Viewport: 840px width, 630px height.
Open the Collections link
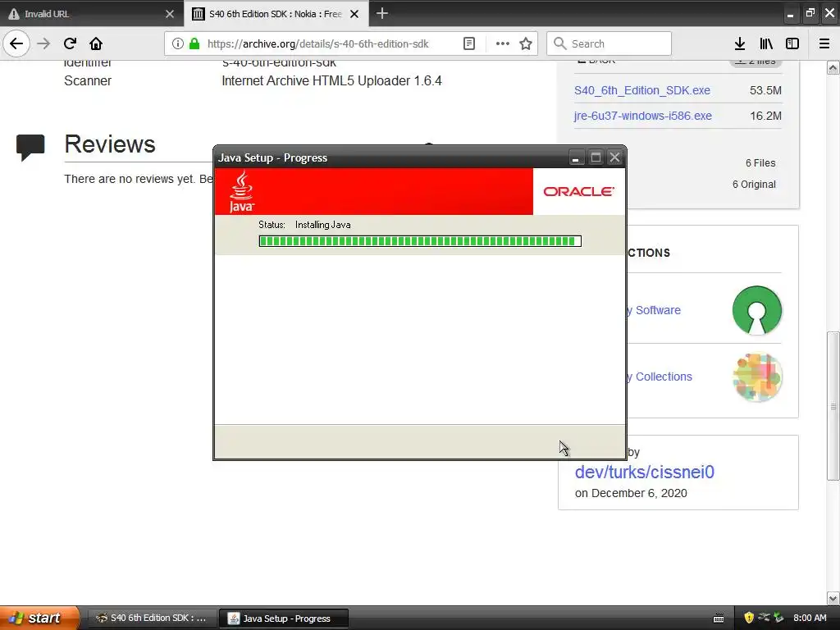[x=660, y=377]
